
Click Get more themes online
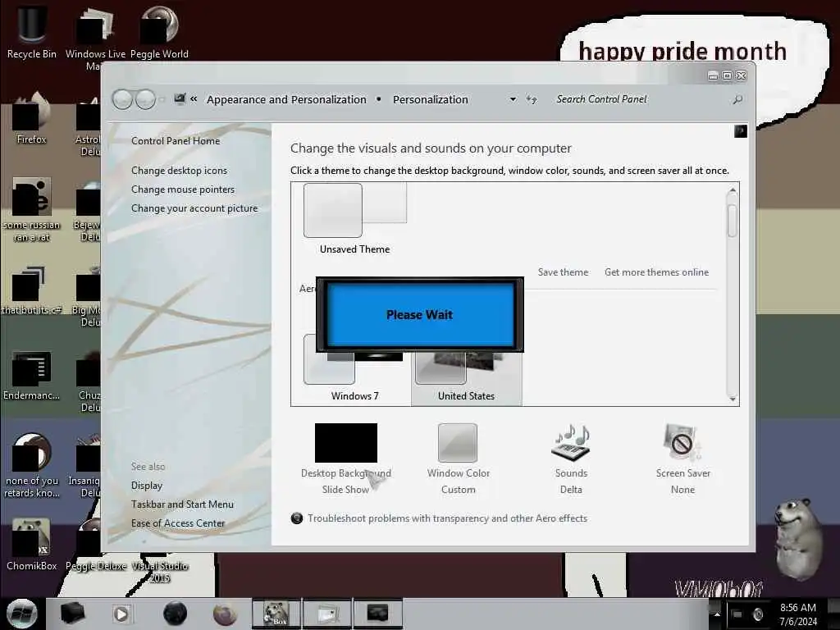click(656, 272)
